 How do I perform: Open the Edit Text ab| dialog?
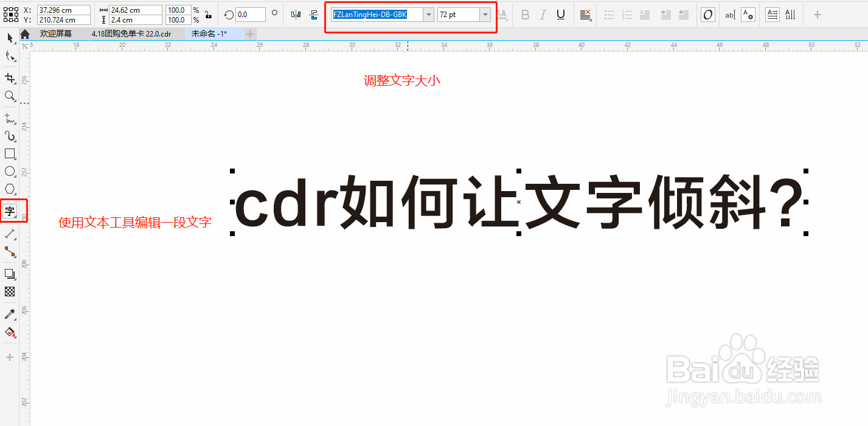[730, 15]
